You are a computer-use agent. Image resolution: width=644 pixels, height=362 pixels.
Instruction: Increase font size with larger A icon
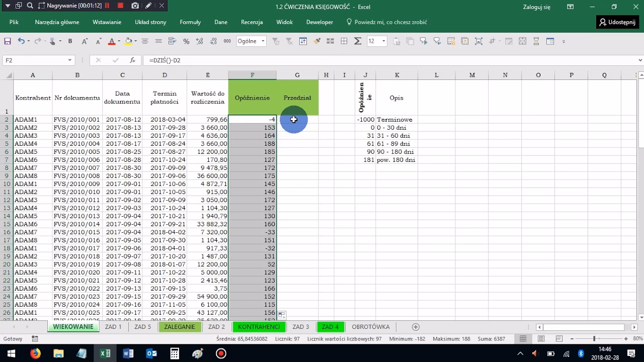pyautogui.click(x=85, y=41)
